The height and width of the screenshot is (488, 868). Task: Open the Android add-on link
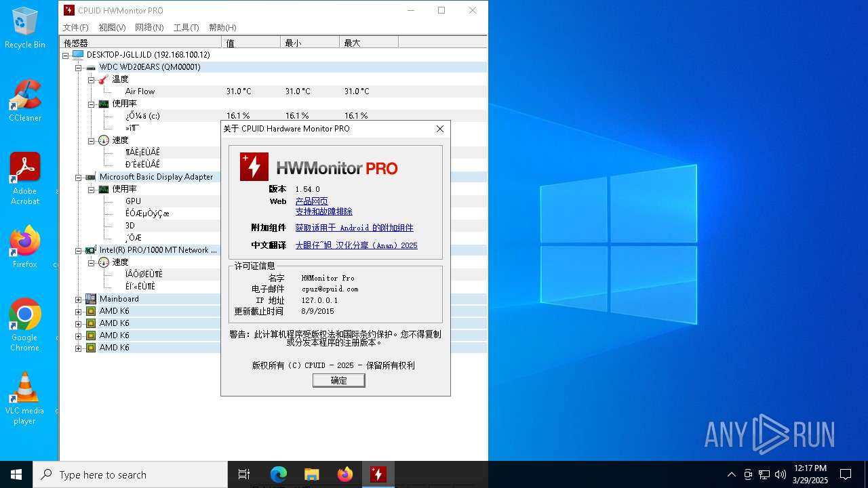point(354,228)
